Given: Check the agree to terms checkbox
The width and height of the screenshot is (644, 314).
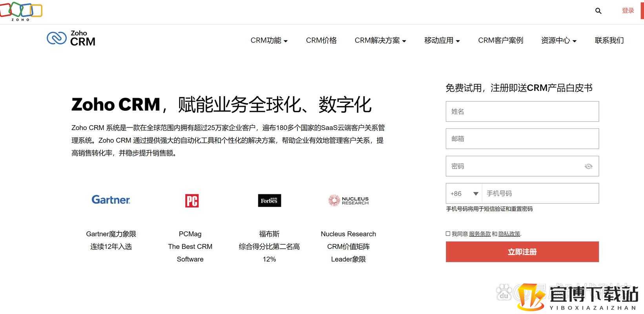Looking at the screenshot, I should click(448, 234).
